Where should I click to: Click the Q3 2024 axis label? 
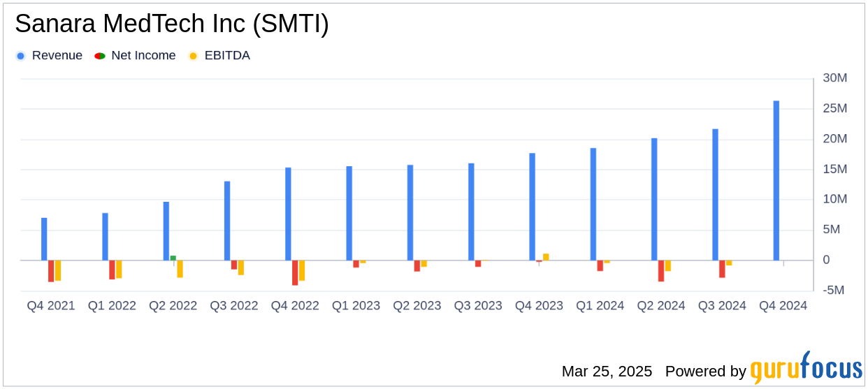[722, 306]
